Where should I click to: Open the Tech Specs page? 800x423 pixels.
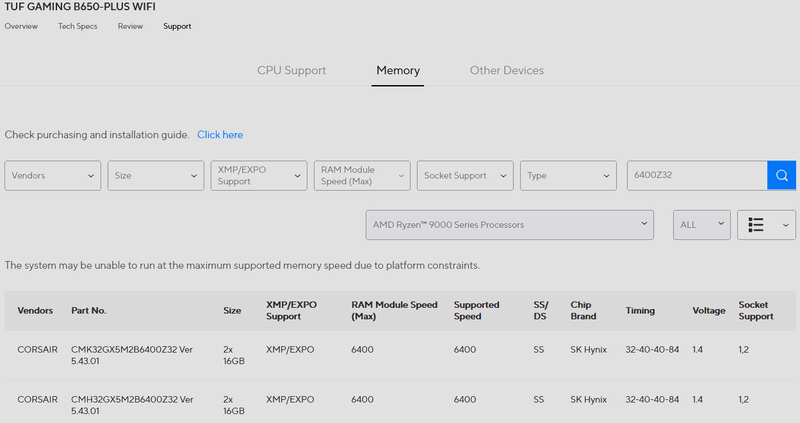click(x=78, y=26)
